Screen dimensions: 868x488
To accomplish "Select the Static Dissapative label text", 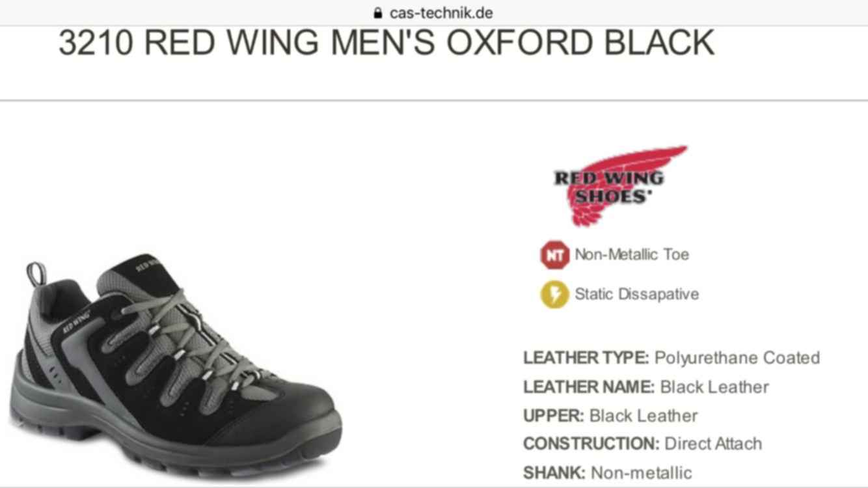I will click(x=636, y=294).
